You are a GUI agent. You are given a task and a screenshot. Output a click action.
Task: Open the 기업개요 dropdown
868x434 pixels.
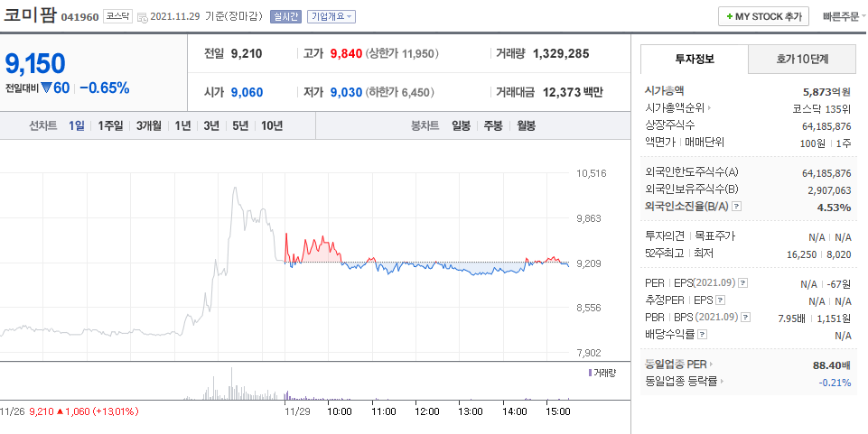331,16
